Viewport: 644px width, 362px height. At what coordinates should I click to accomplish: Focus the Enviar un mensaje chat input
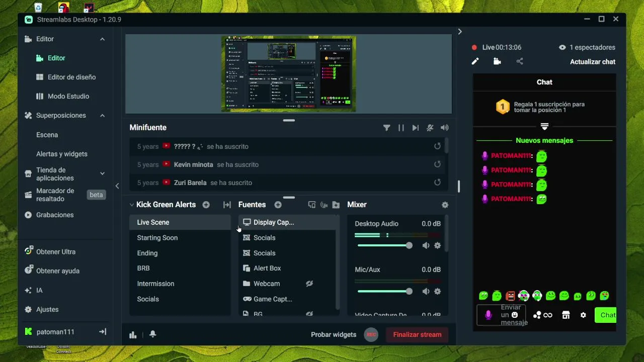click(501, 315)
